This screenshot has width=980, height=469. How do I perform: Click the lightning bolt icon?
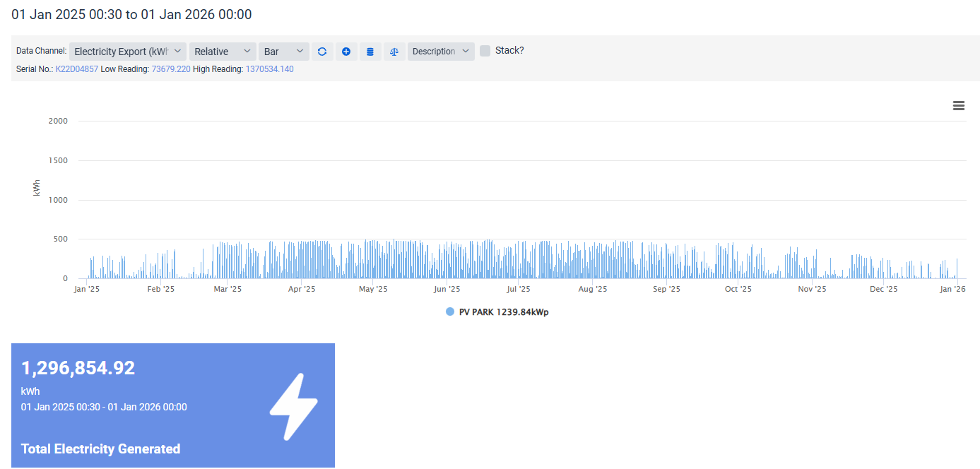(x=294, y=406)
